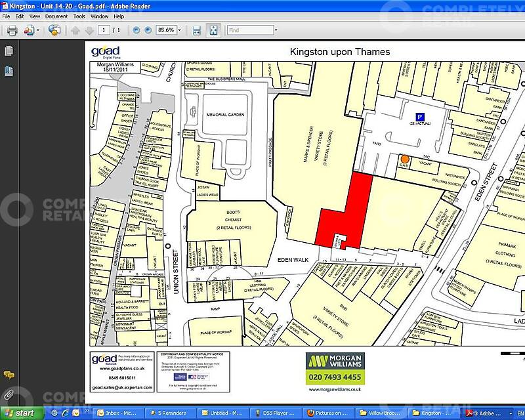Expand the Email icon dropdown arrow
525x420 pixels.
point(36,30)
